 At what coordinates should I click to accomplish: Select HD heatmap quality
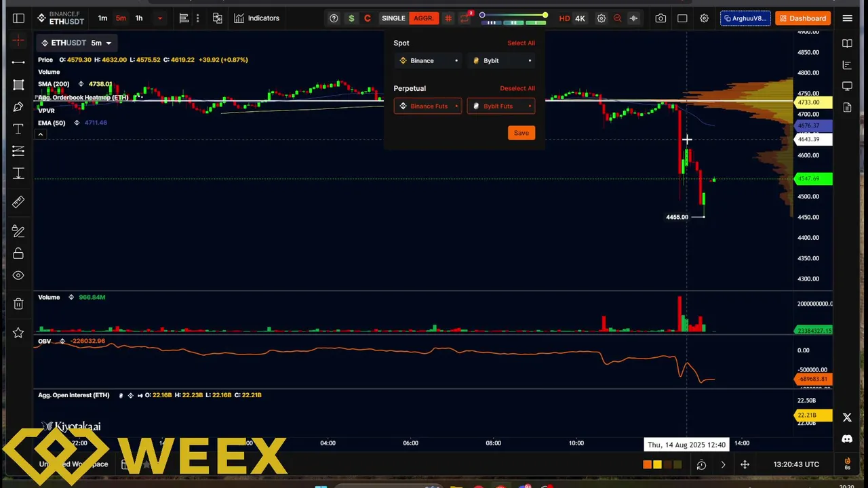click(x=564, y=18)
